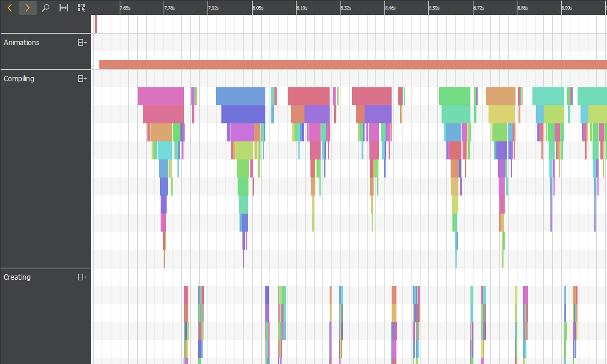Select the small red event above Animations

pyautogui.click(x=96, y=24)
